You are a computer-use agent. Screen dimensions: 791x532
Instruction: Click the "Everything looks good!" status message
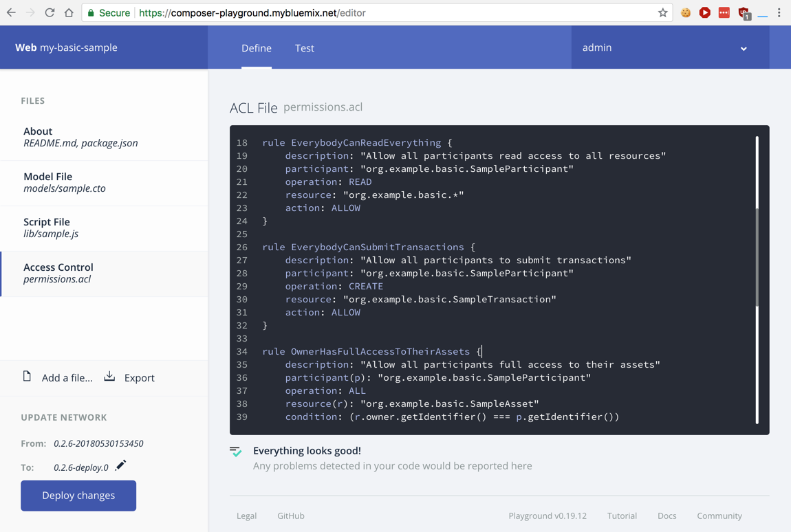click(x=307, y=451)
